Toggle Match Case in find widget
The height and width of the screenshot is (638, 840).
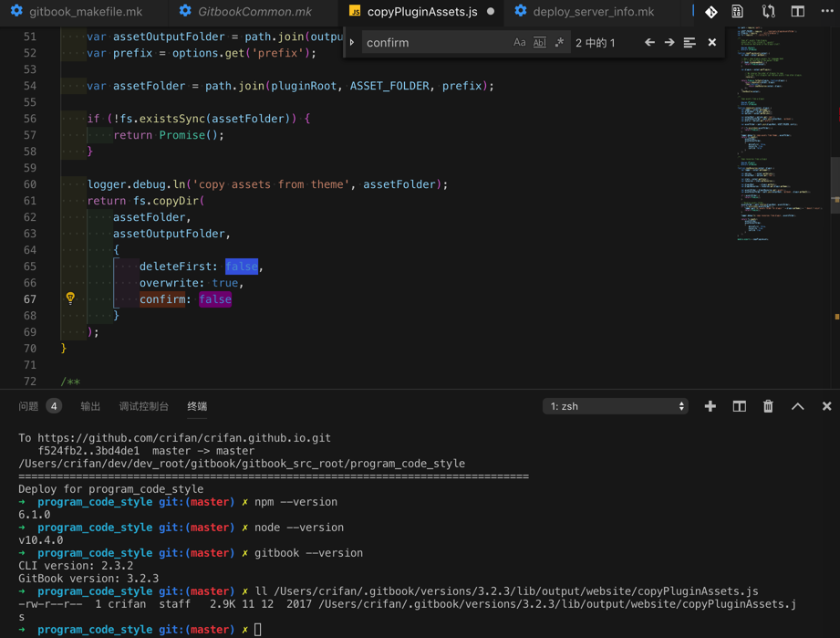click(x=519, y=43)
